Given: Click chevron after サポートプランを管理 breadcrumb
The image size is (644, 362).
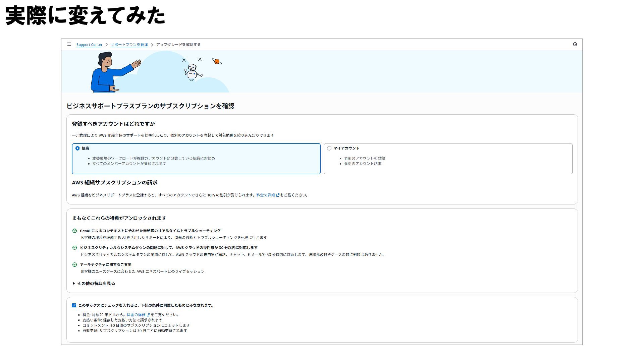Looking at the screenshot, I should 152,45.
